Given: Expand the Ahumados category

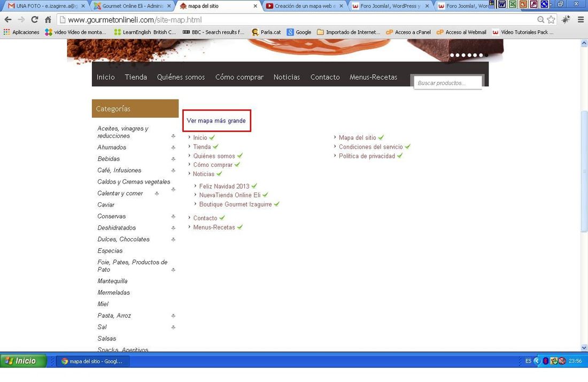Looking at the screenshot, I should pos(173,148).
